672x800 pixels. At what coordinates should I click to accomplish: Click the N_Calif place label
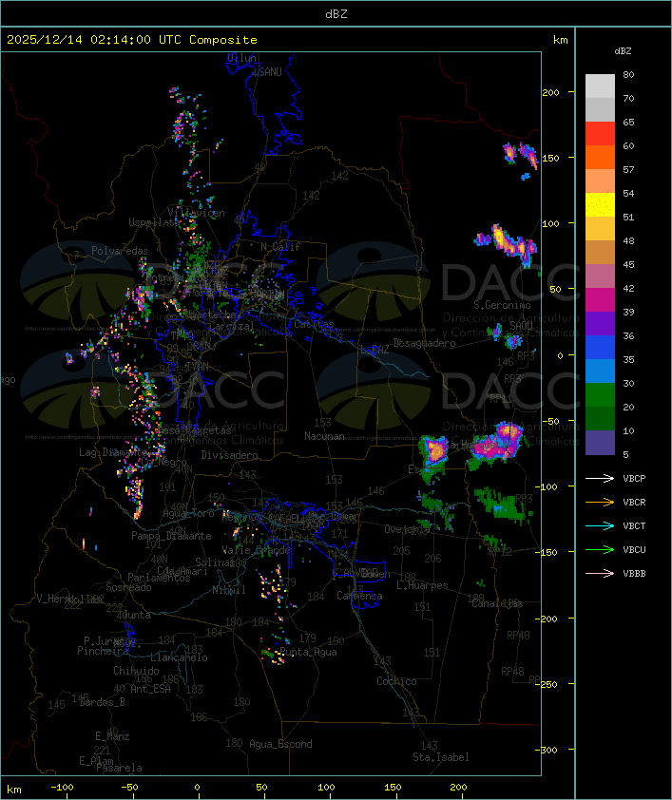[280, 246]
